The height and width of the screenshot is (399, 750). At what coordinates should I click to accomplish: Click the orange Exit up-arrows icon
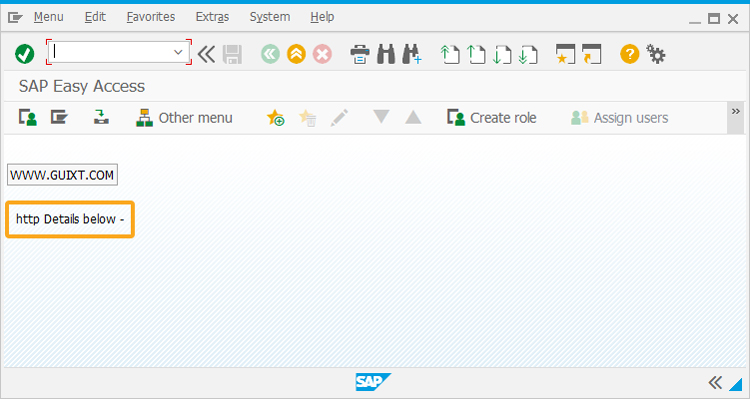[x=296, y=54]
